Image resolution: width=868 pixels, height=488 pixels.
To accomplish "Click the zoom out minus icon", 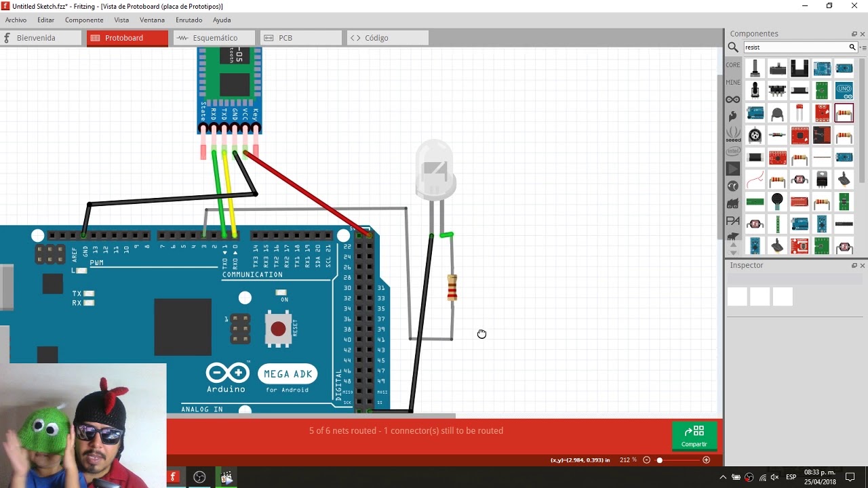I will [646, 460].
